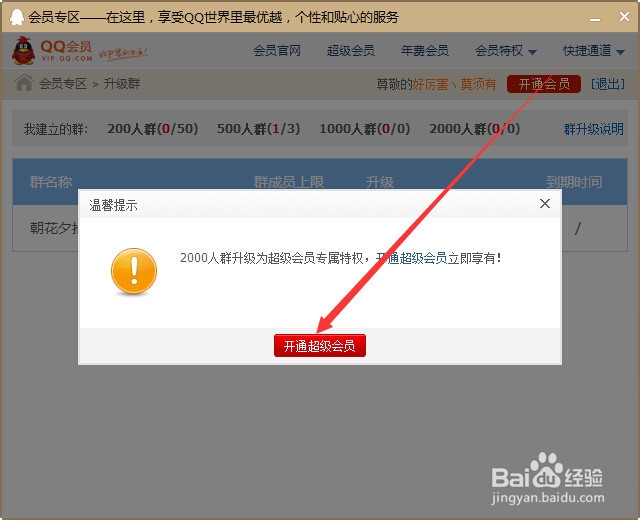
Task: Close the 温馨提示 dialog
Action: pos(545,204)
